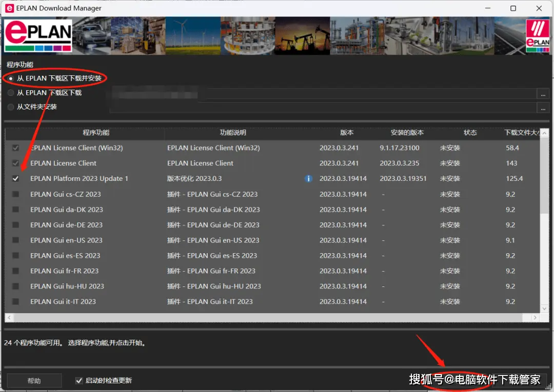Click the description 插件 - EPLAN Gui cs-CZ 2023
Viewport: 554px width, 392px height.
(x=212, y=194)
